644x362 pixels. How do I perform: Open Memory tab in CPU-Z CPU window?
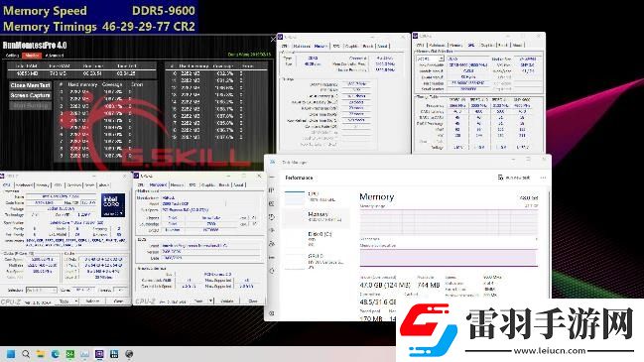tap(43, 185)
